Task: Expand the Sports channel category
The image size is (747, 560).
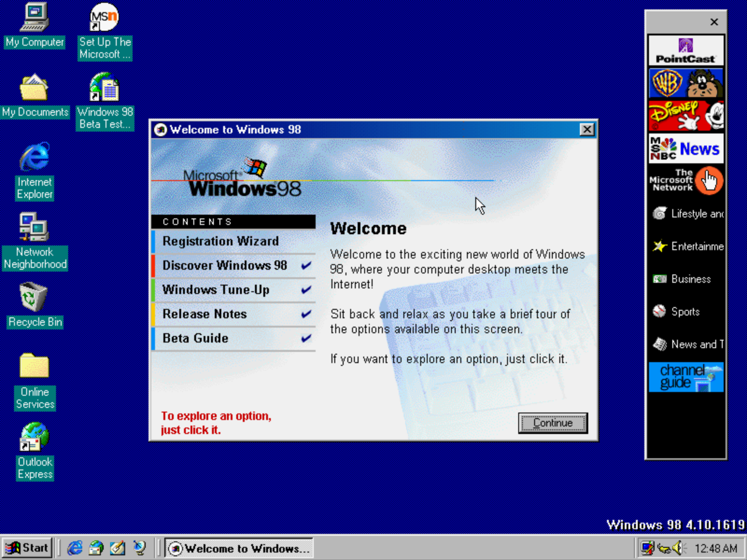Action: click(685, 312)
